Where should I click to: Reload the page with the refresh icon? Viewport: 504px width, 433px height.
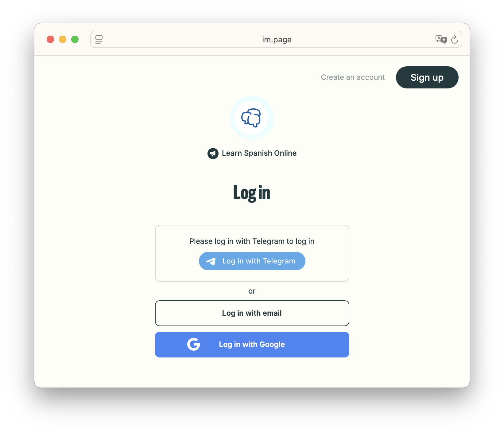455,40
